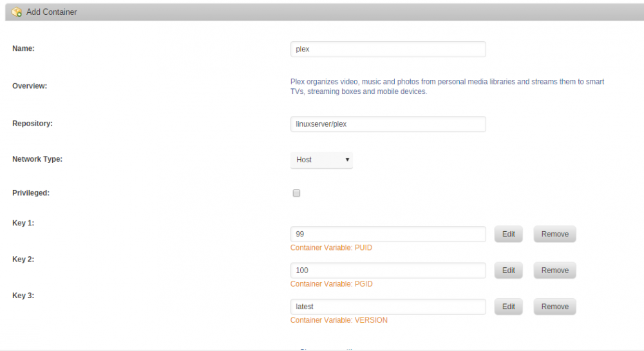This screenshot has width=644, height=351.
Task: Click the Repository label
Action: point(32,123)
